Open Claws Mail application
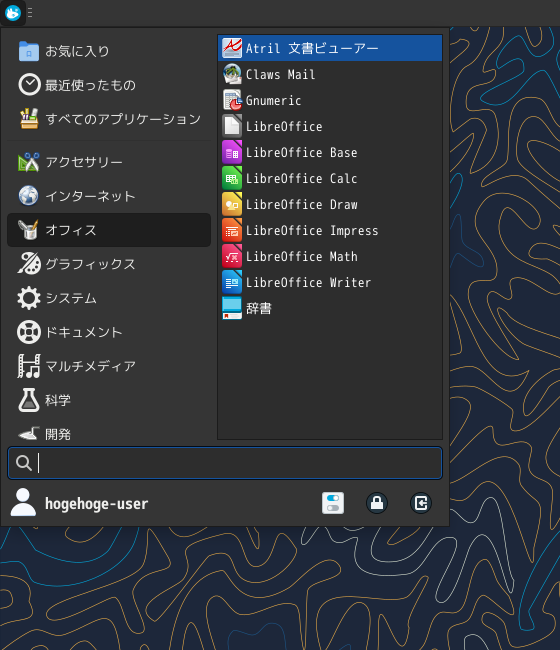 point(330,75)
